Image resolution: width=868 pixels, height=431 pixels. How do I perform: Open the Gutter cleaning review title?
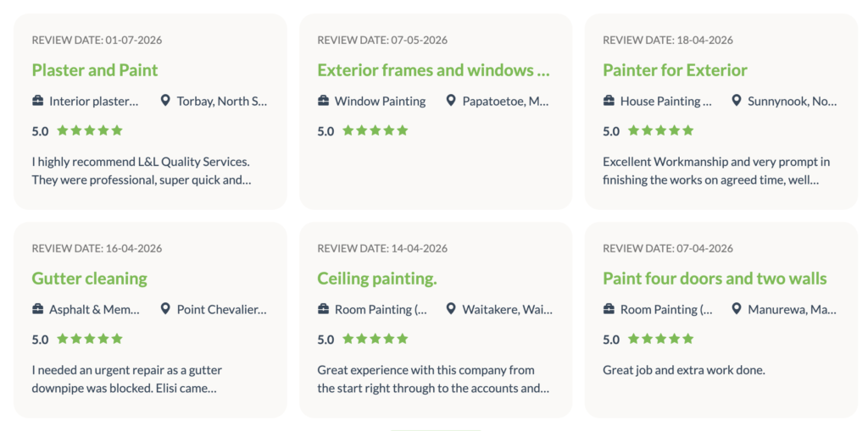[x=90, y=279]
